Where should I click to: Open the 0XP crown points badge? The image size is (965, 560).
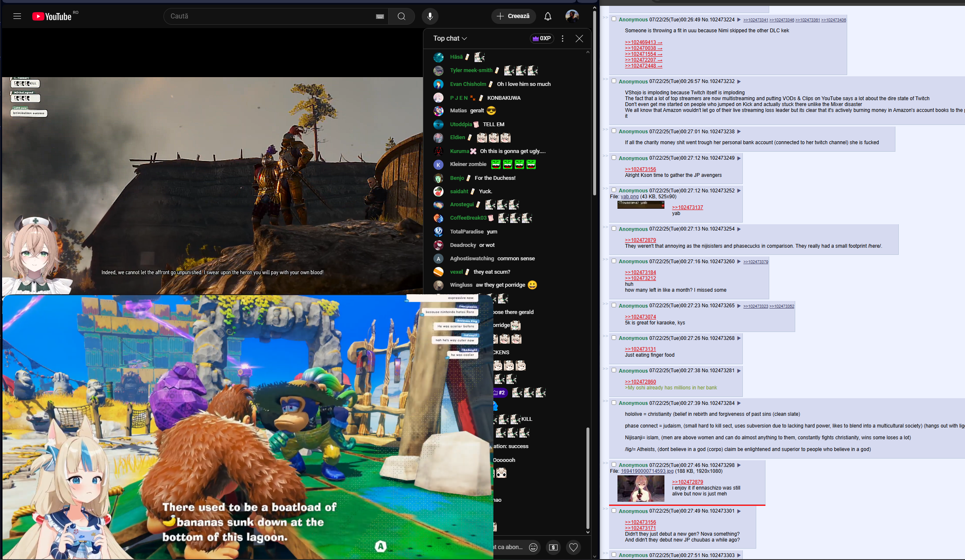pos(542,39)
